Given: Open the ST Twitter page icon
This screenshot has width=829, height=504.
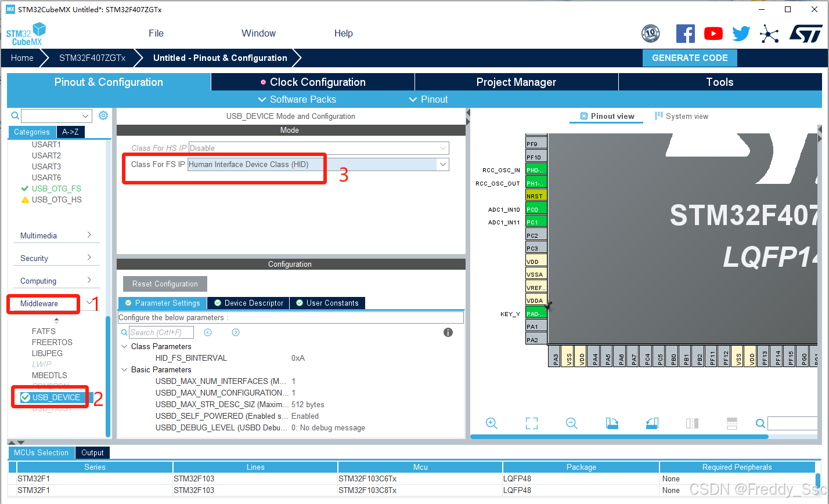Looking at the screenshot, I should 741,34.
